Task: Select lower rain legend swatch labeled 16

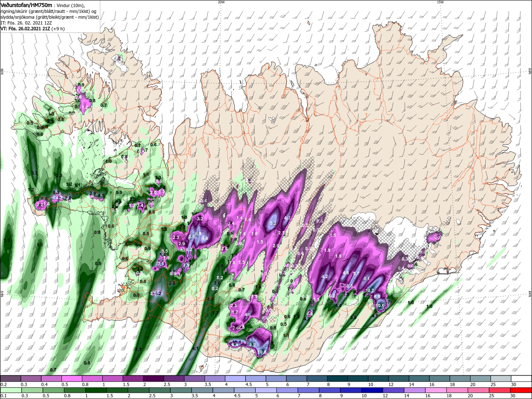Action: pos(435,390)
